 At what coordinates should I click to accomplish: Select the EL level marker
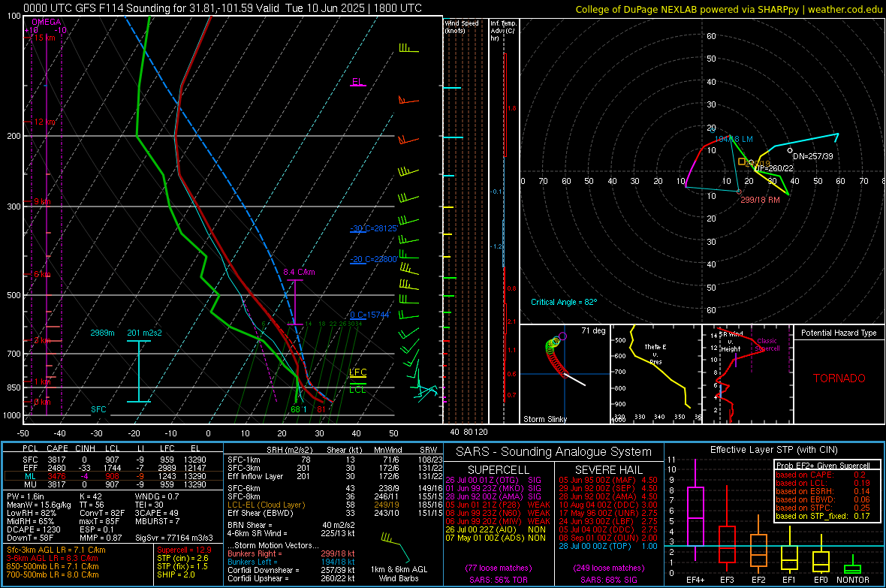pyautogui.click(x=357, y=81)
